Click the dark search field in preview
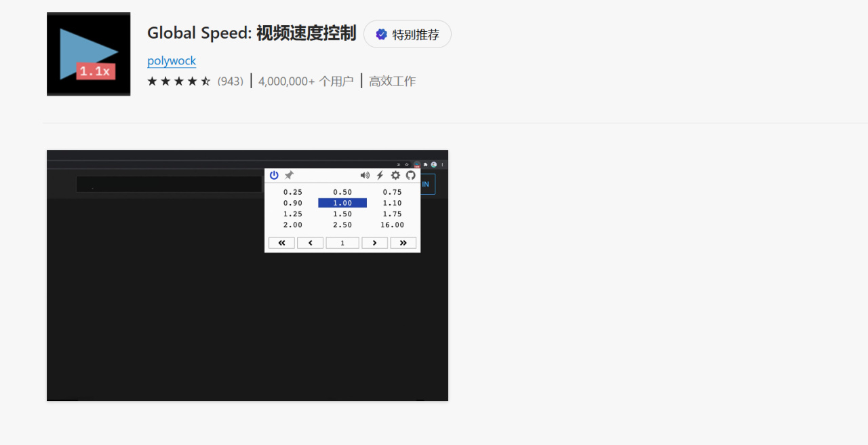 [169, 184]
